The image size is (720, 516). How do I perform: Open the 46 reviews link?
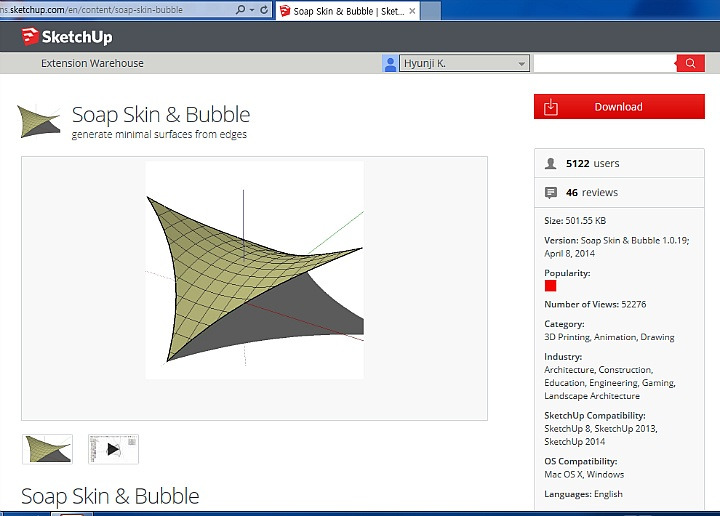click(x=591, y=192)
